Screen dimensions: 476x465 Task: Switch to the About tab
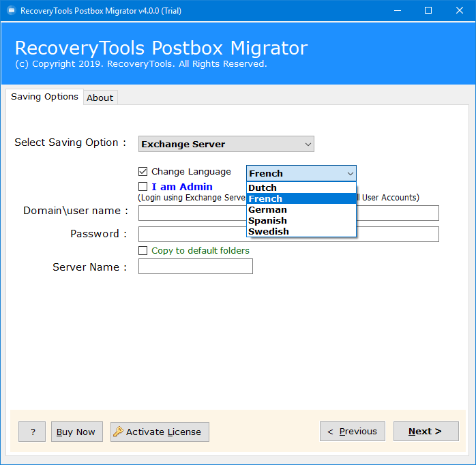[x=100, y=97]
